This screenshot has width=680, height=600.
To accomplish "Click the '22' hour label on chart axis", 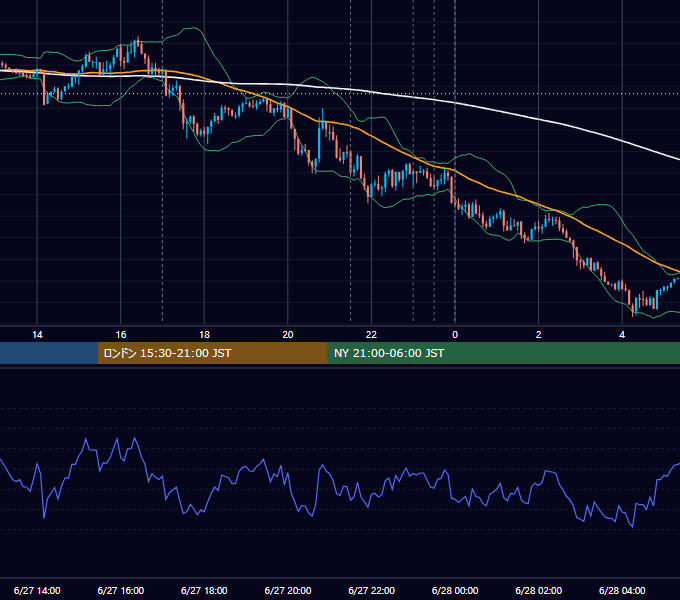I will pos(371,335).
